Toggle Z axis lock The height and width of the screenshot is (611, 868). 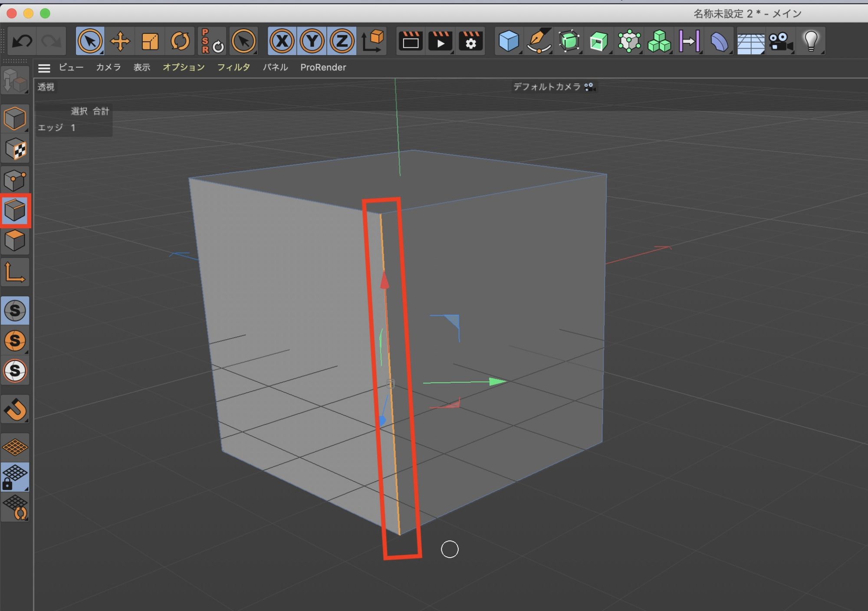(342, 42)
